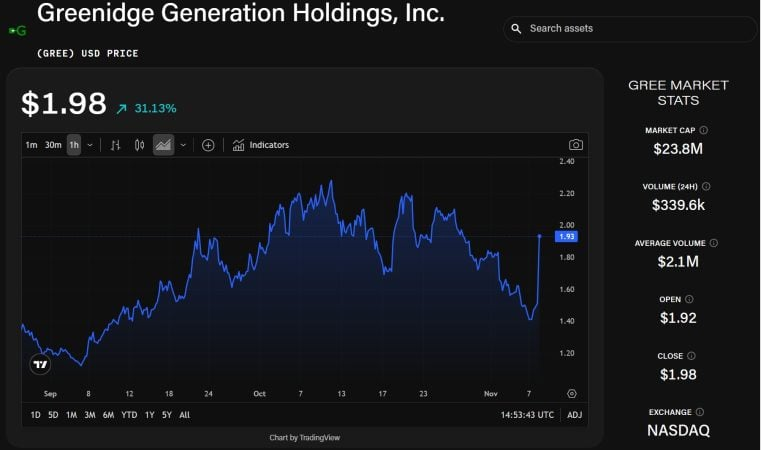Screen dimensions: 761x450
Task: Click the compare or add symbol icon
Action: 208,145
